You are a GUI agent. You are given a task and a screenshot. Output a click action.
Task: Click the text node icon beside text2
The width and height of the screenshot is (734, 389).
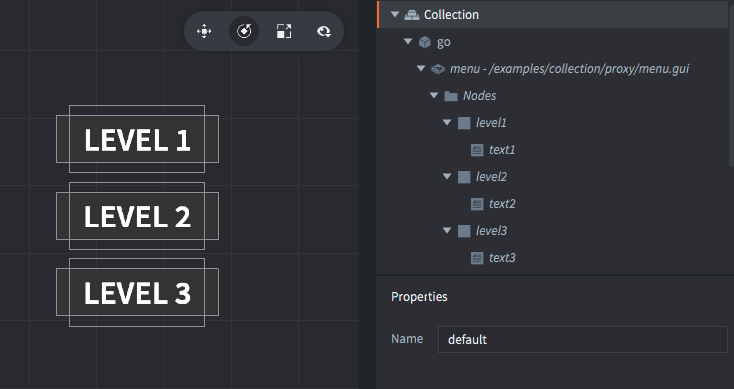point(477,204)
